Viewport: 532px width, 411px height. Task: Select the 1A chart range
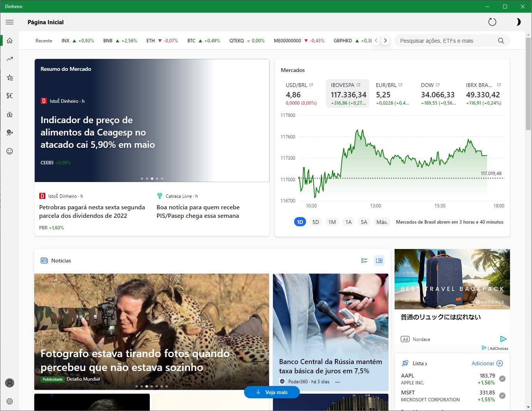pos(348,222)
